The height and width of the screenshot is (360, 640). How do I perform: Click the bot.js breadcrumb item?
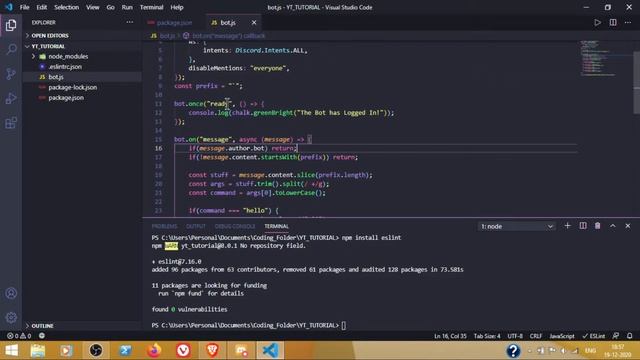(x=167, y=36)
